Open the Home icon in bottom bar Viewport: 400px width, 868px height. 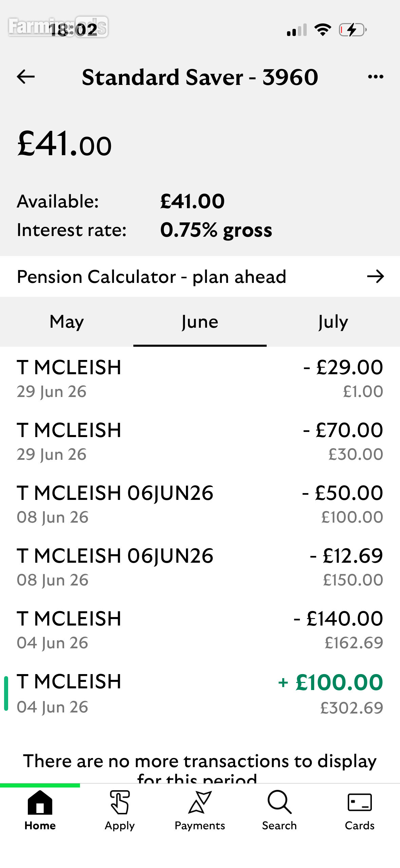coord(40,803)
